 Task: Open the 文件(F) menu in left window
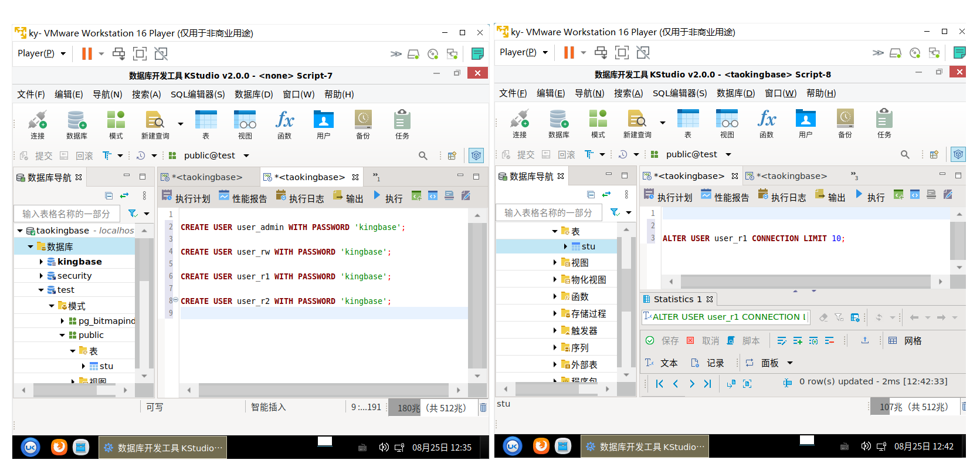[31, 94]
